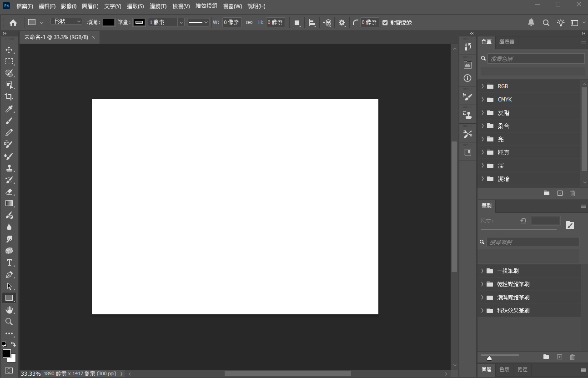
Task: Open the 檔案(F) menu
Action: click(x=25, y=6)
